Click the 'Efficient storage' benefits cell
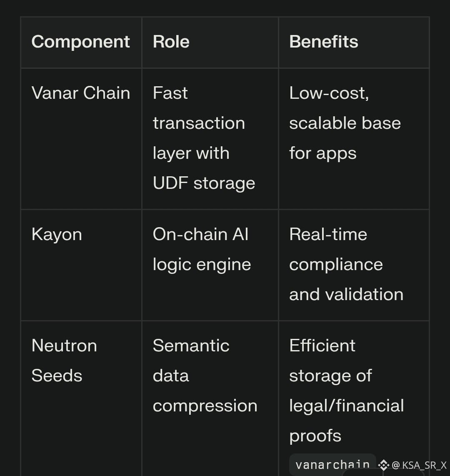Image resolution: width=450 pixels, height=476 pixels. point(346,391)
